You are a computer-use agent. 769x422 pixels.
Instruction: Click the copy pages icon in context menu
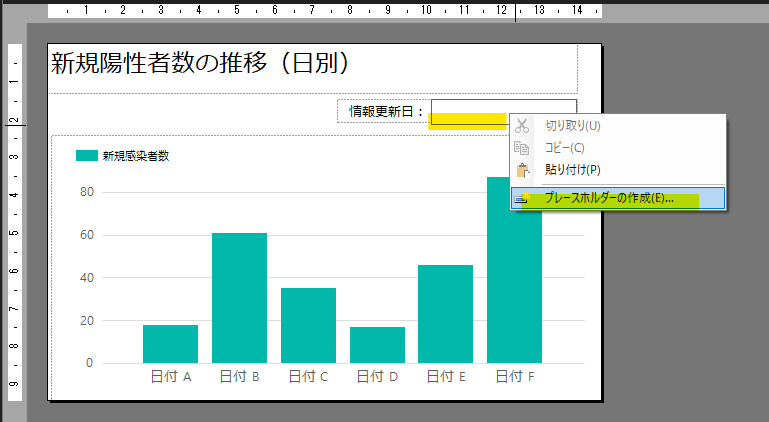point(521,148)
